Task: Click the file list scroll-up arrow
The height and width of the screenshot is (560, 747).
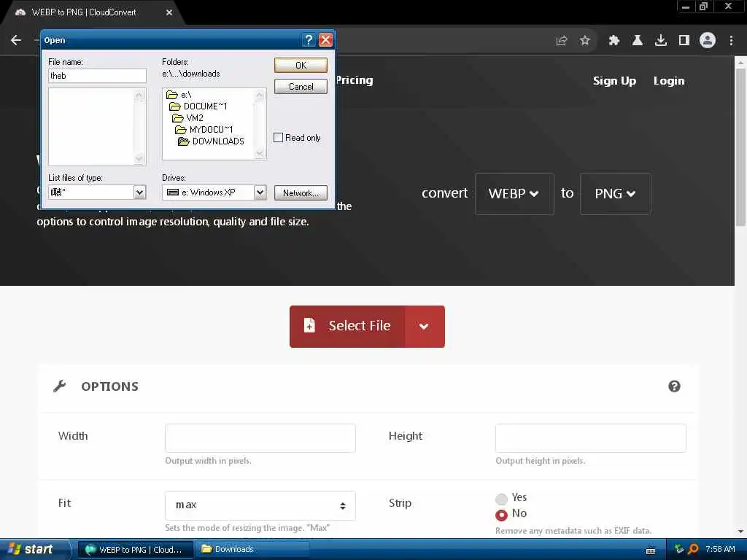Action: pos(139,96)
